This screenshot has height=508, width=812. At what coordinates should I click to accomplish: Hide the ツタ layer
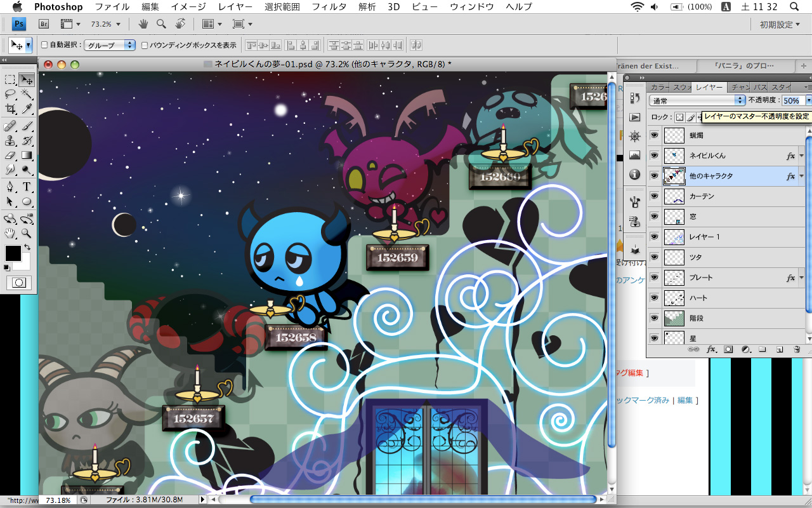coord(654,257)
